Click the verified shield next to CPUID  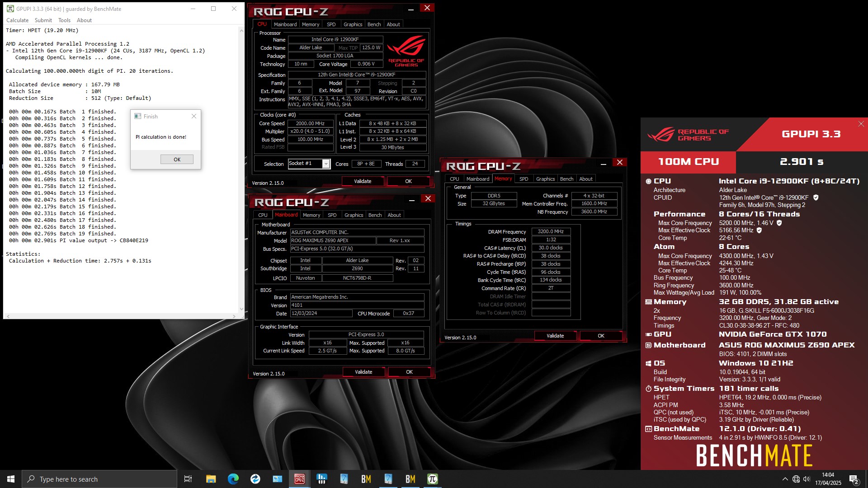pyautogui.click(x=816, y=197)
